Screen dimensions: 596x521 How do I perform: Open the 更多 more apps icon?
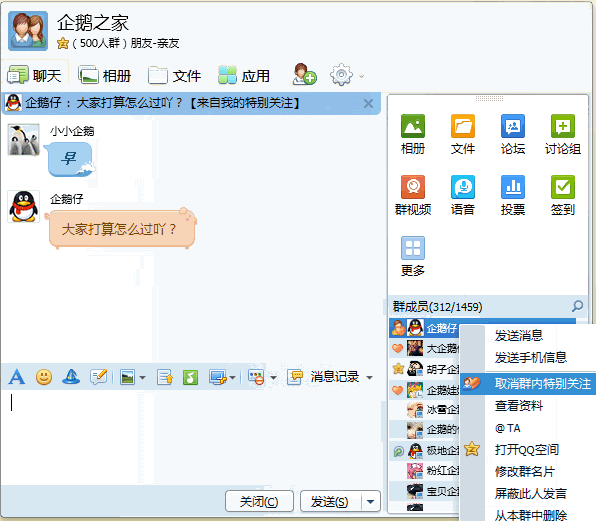[x=413, y=256]
